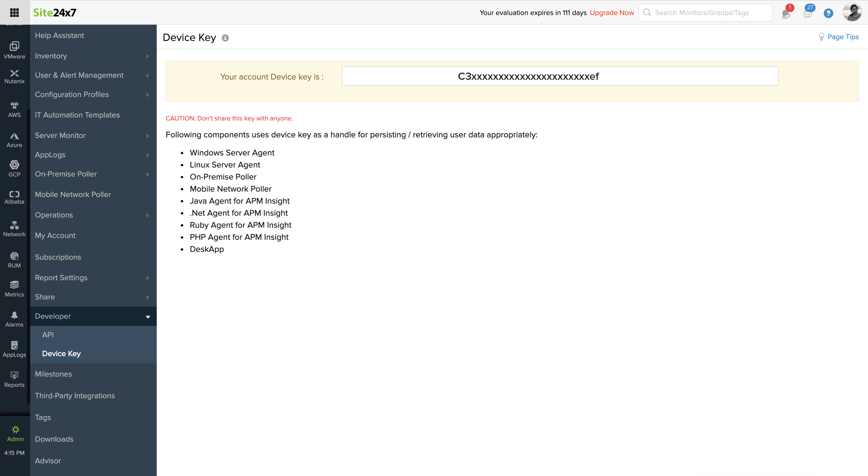868x476 pixels.
Task: Go to the Network monitoring icon
Action: pyautogui.click(x=14, y=229)
